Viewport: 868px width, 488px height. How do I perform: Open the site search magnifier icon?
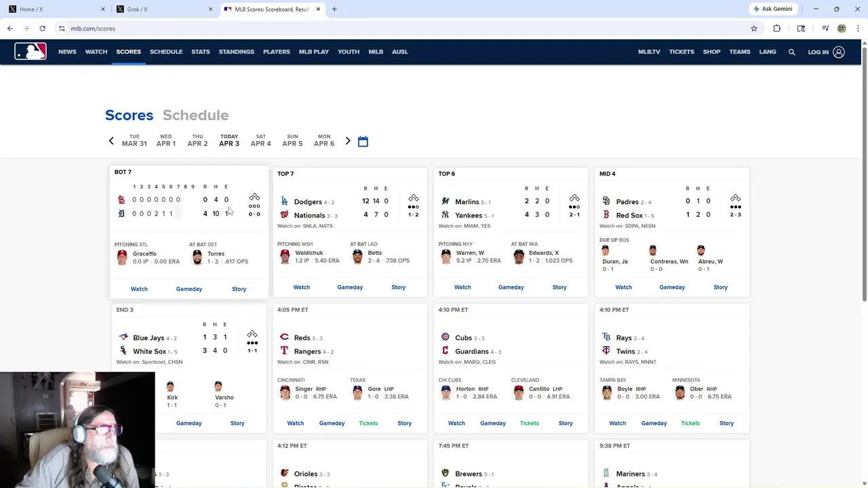click(x=791, y=52)
